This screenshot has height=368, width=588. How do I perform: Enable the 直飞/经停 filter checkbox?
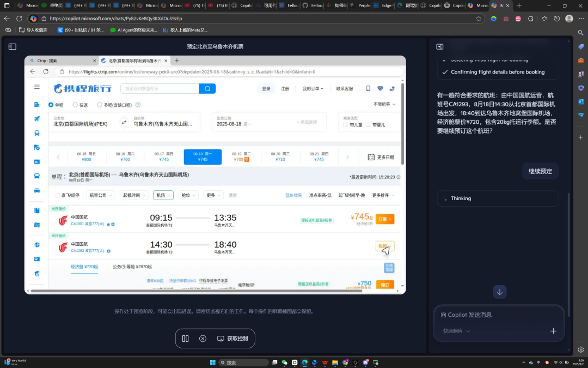59,195
